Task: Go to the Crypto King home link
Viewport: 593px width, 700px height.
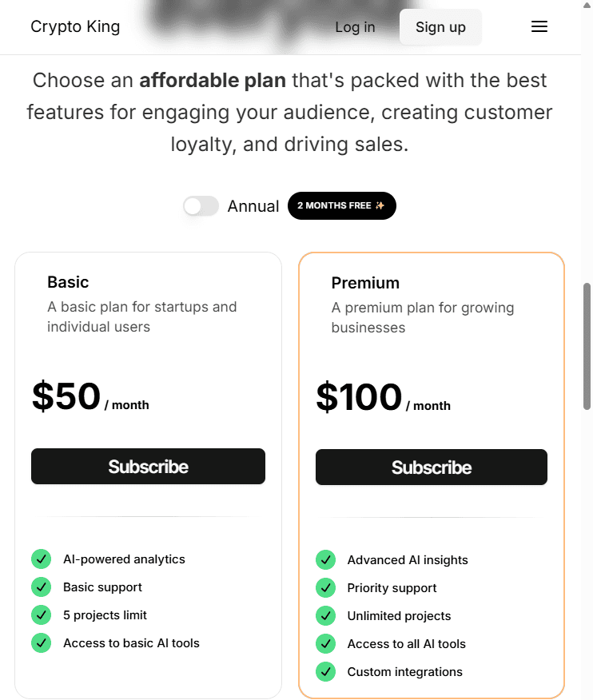Action: click(x=75, y=27)
